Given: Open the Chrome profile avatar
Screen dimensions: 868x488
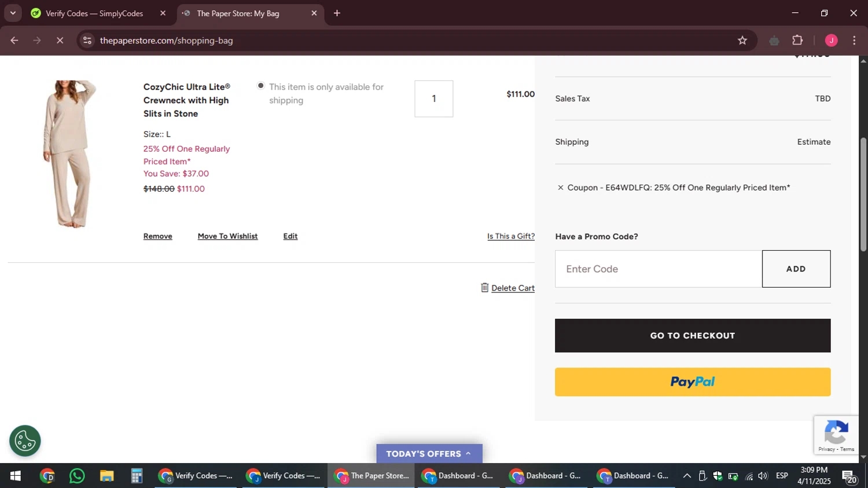Looking at the screenshot, I should click(831, 41).
